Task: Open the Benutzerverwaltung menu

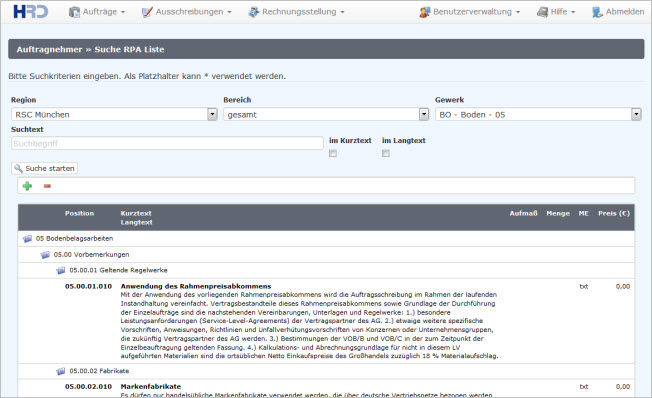Action: (470, 12)
